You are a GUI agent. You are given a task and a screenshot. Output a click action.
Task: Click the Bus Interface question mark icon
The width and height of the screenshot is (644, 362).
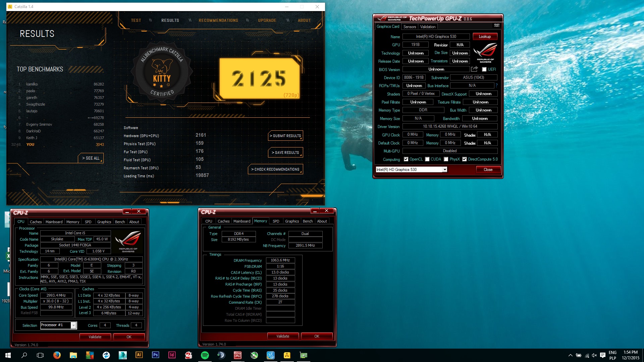point(496,85)
